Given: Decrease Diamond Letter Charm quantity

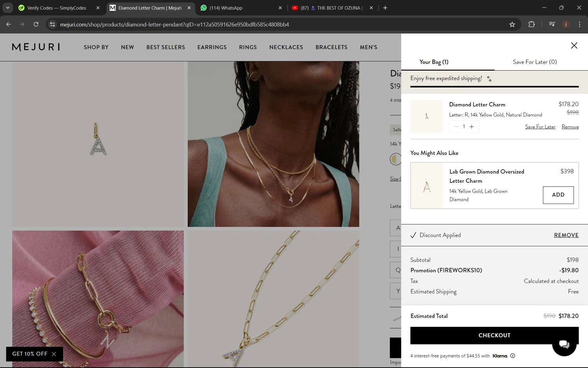Looking at the screenshot, I should click(456, 127).
